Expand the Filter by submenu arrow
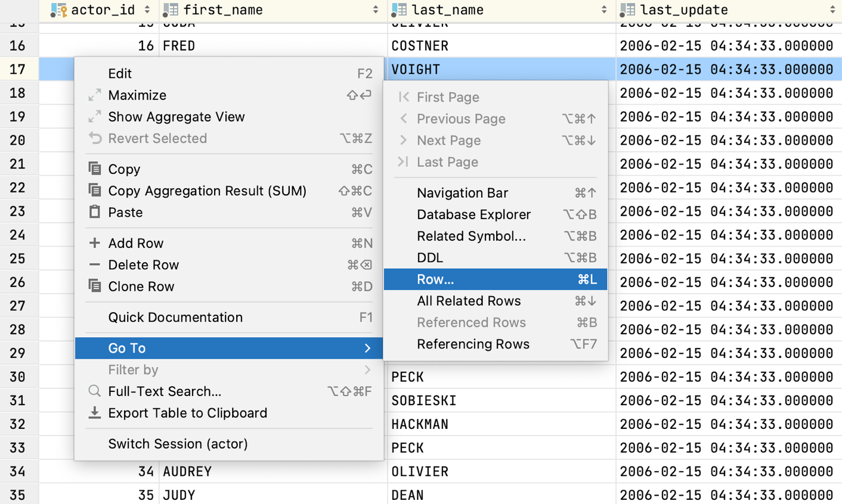This screenshot has height=504, width=842. coord(367,370)
